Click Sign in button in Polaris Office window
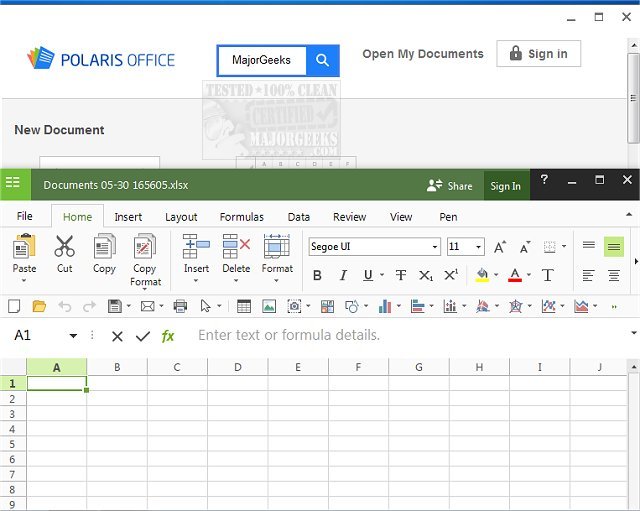 click(x=538, y=53)
